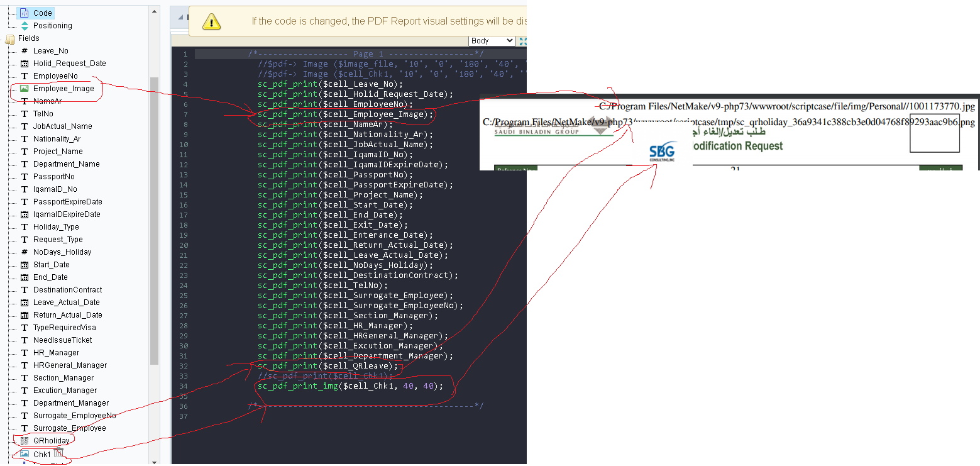This screenshot has height=466, width=980.
Task: Select the EmployeeNo field
Action: pyautogui.click(x=55, y=76)
